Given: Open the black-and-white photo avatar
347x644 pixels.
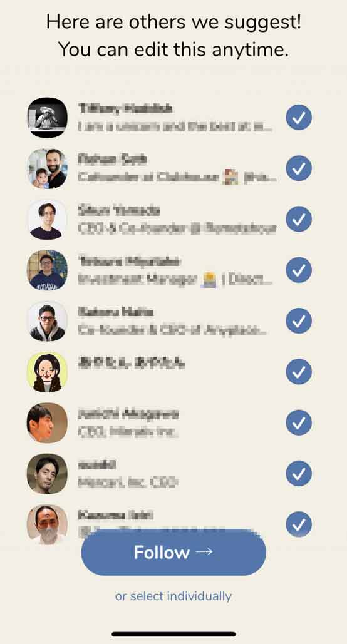Looking at the screenshot, I should 47,118.
